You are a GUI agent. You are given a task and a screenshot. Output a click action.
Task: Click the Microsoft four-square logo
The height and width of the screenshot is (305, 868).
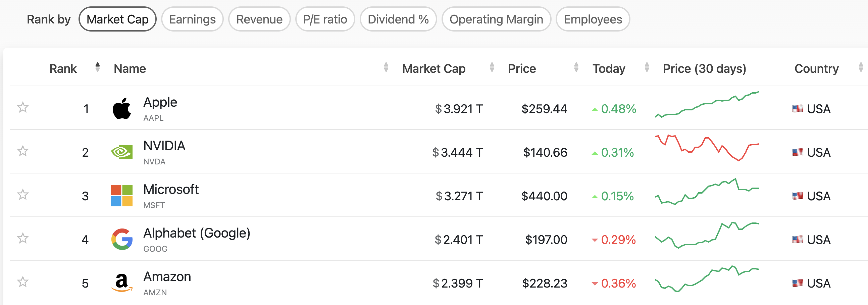(122, 196)
